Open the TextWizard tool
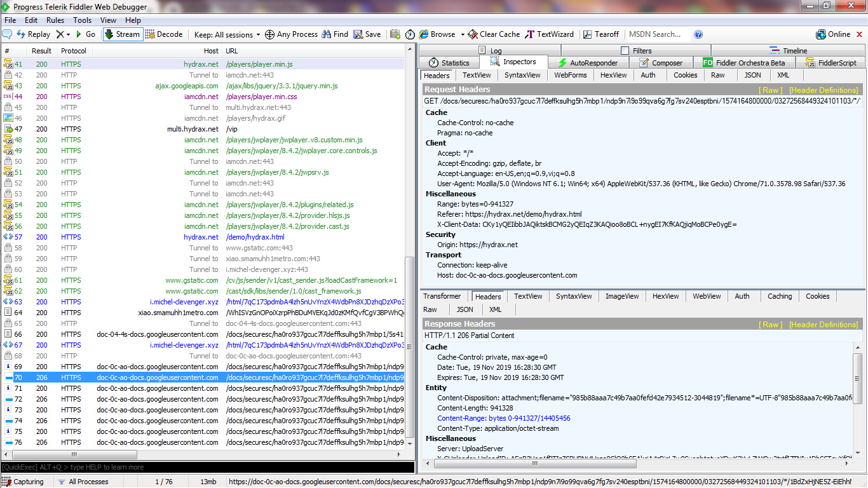This screenshot has width=868, height=488. (550, 34)
